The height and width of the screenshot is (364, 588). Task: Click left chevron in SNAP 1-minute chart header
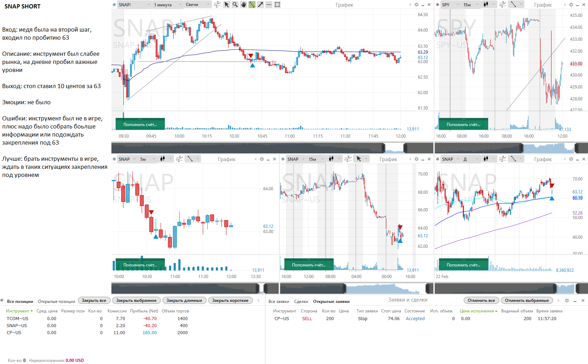(410, 5)
